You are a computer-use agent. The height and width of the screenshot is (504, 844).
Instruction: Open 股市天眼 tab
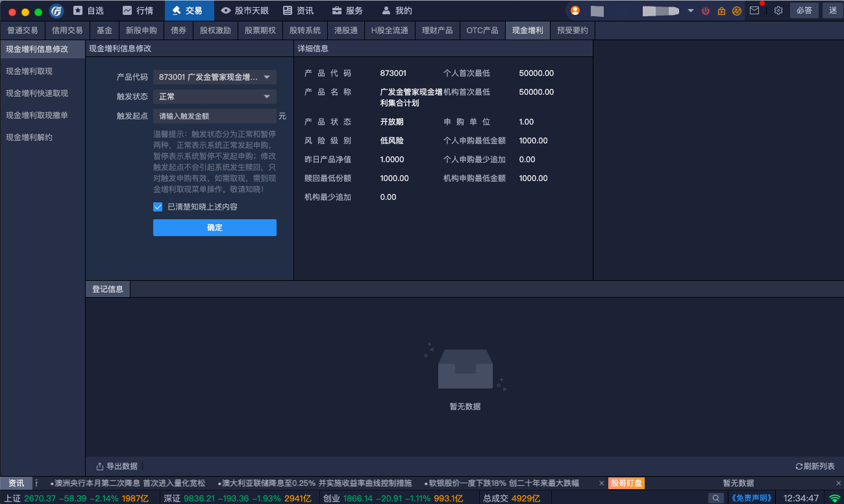[x=245, y=10]
